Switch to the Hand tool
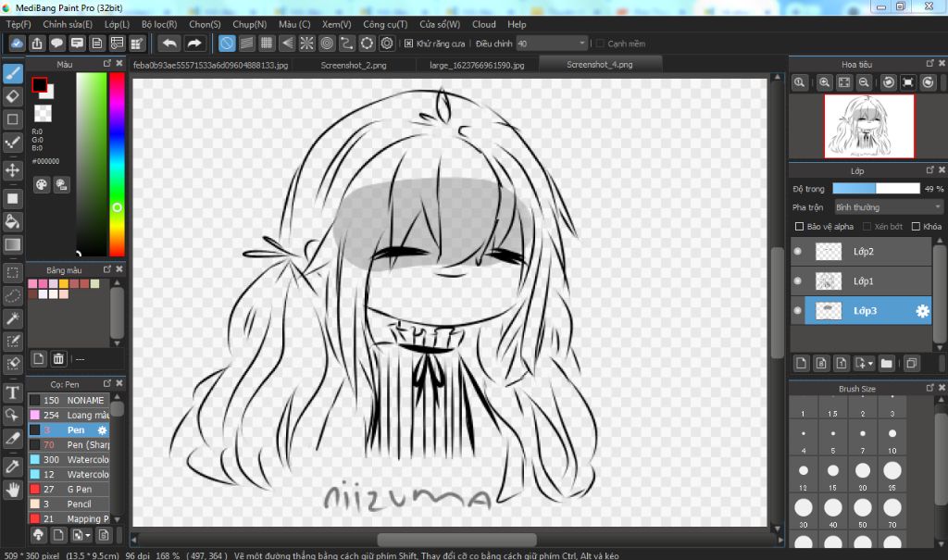The height and width of the screenshot is (560, 948). click(x=13, y=490)
